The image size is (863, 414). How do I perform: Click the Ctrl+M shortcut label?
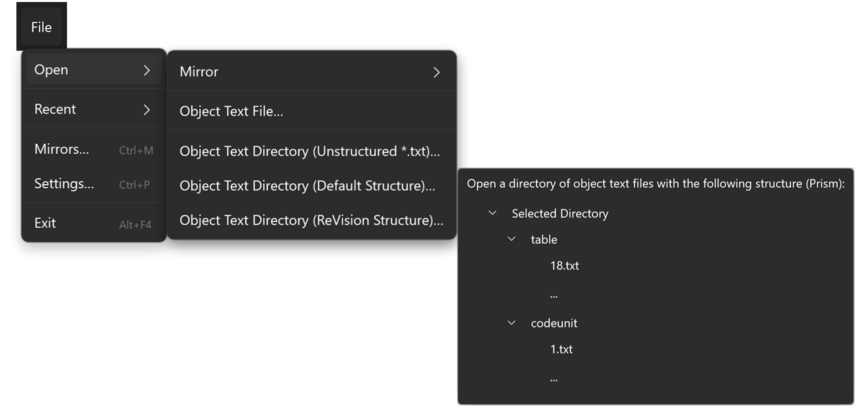point(136,150)
